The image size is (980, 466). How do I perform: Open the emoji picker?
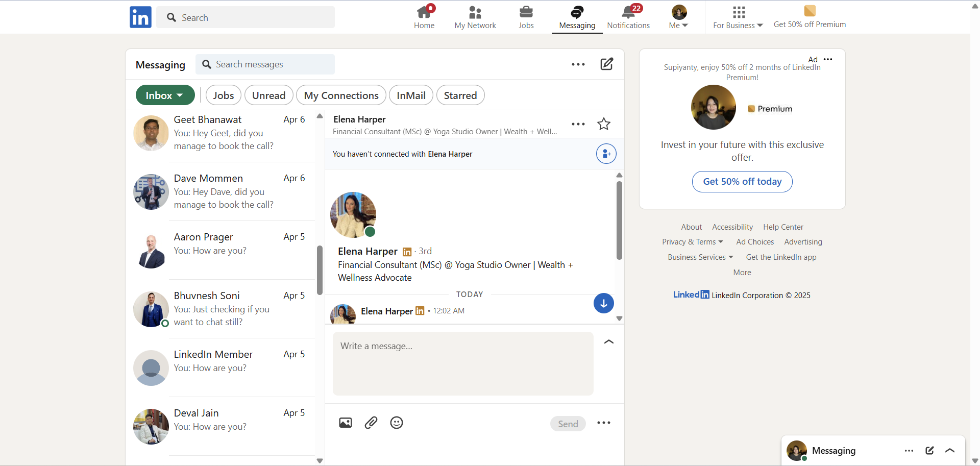click(x=397, y=423)
